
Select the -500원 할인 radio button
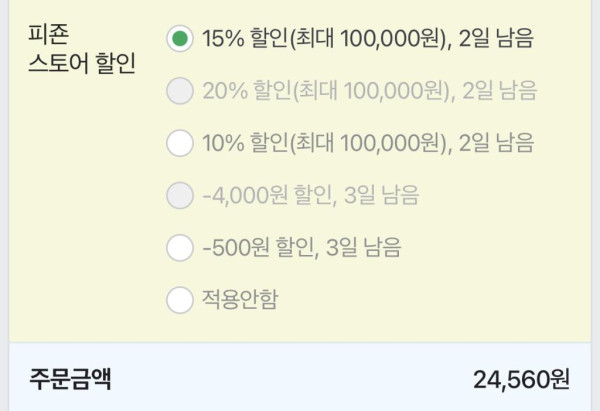coord(180,246)
